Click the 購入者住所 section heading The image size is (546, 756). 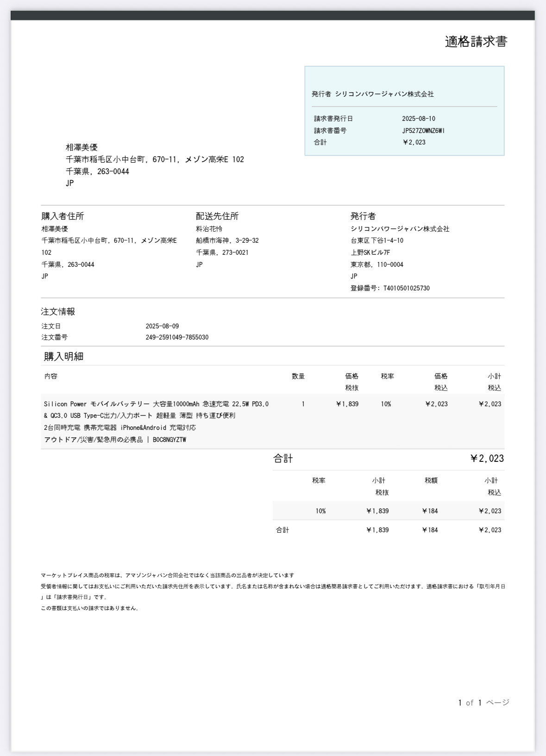[63, 216]
